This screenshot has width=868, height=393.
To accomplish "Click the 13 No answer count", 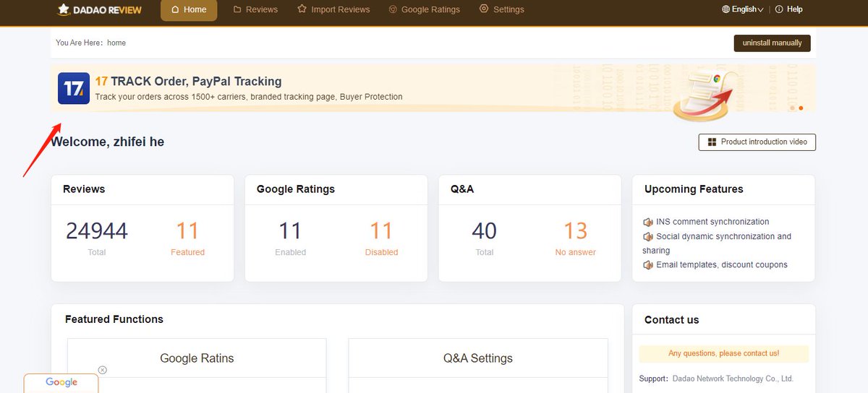I will point(576,231).
